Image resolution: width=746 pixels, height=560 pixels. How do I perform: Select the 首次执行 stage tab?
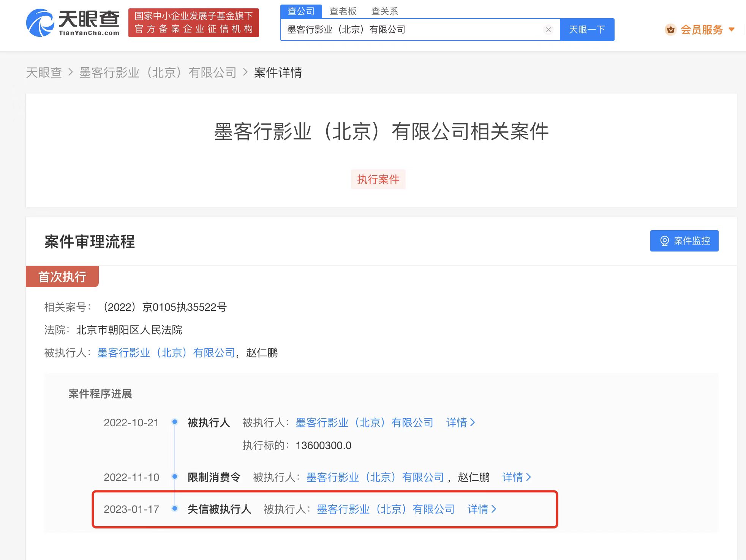[x=62, y=277]
